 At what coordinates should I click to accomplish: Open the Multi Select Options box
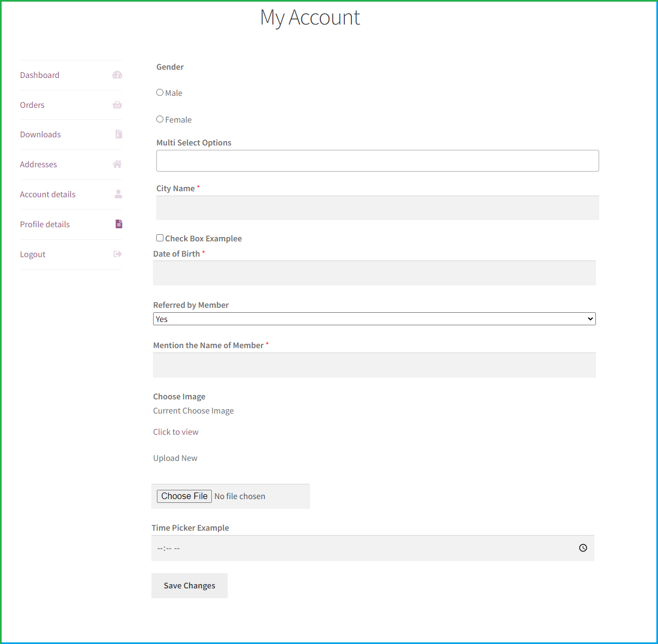pyautogui.click(x=377, y=161)
